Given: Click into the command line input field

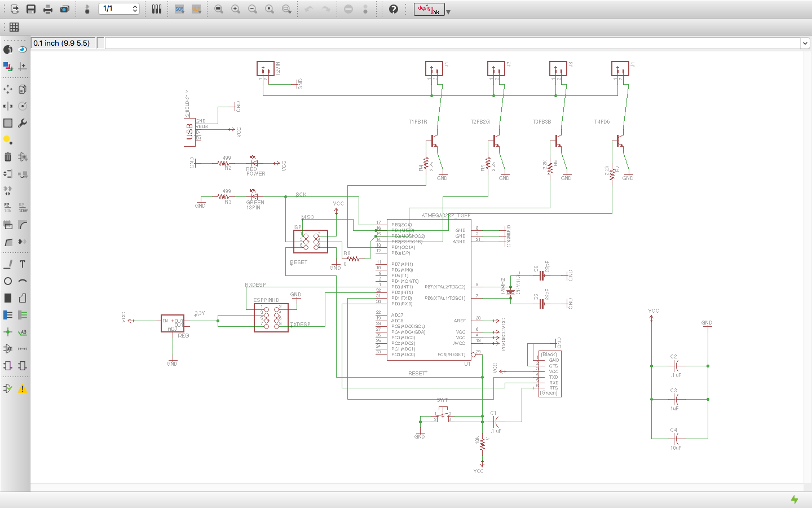Looking at the screenshot, I should (x=453, y=43).
